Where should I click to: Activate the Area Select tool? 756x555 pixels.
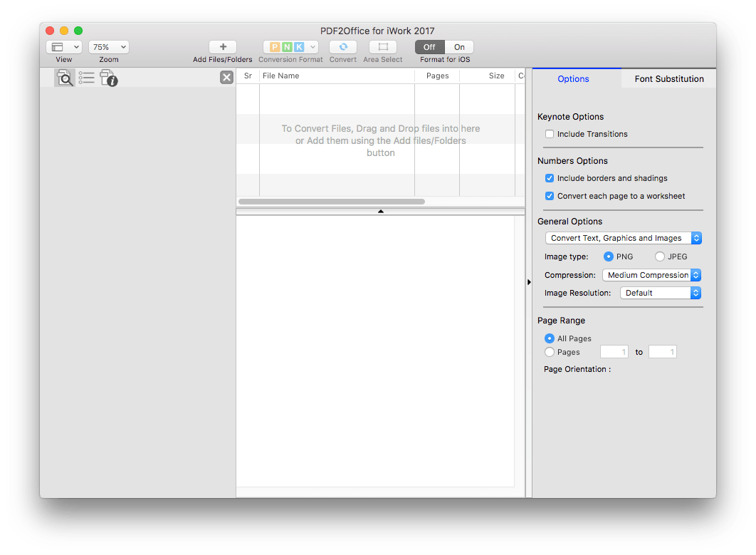coord(382,46)
